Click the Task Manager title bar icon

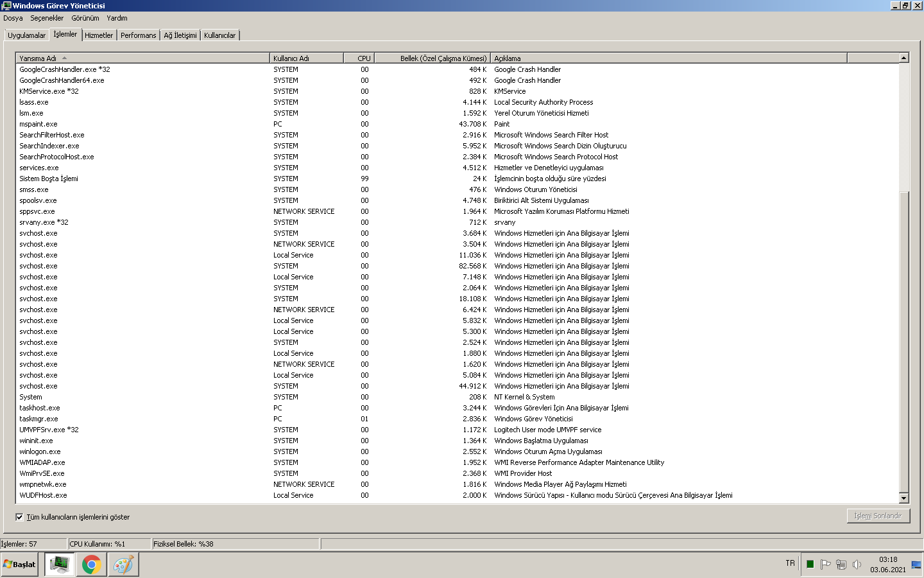(6, 6)
